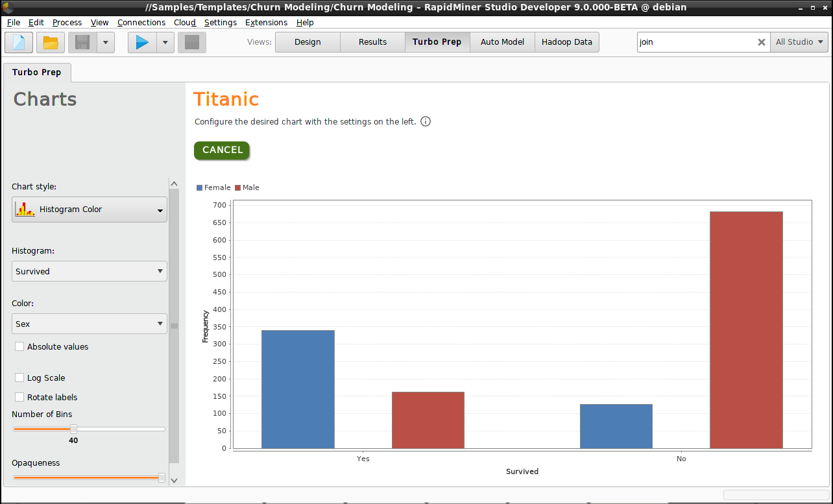Click the Open process folder icon
This screenshot has width=833, height=504.
click(51, 42)
